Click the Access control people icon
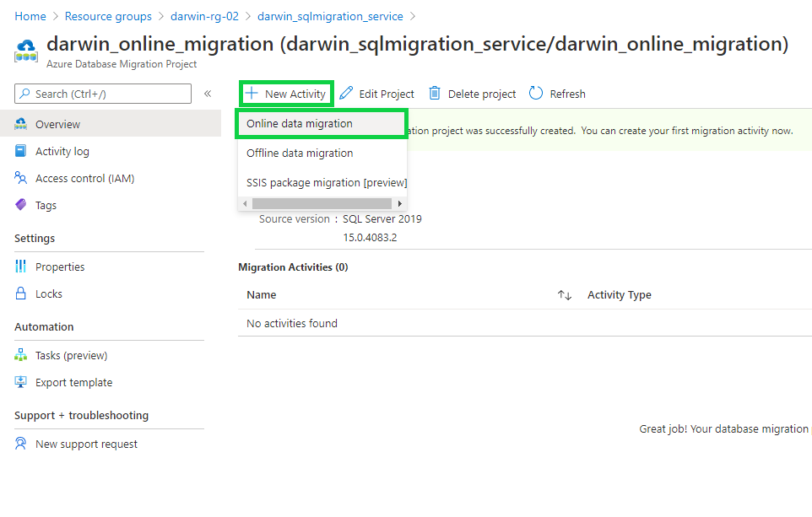This screenshot has width=812, height=517. click(21, 178)
